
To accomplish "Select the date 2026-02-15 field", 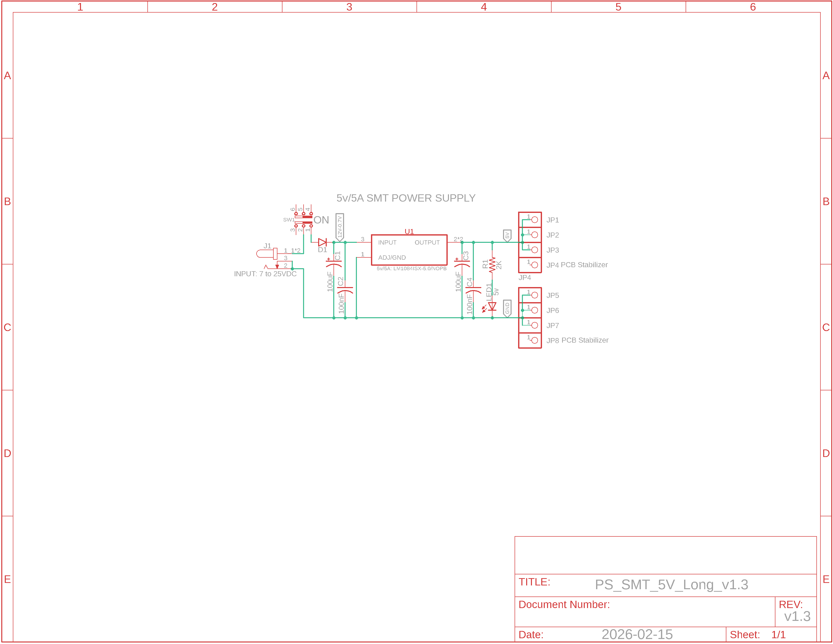I will point(637,634).
